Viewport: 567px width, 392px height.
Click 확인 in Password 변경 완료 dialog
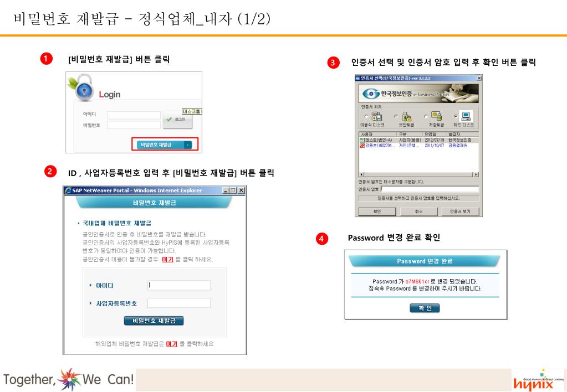point(425,308)
